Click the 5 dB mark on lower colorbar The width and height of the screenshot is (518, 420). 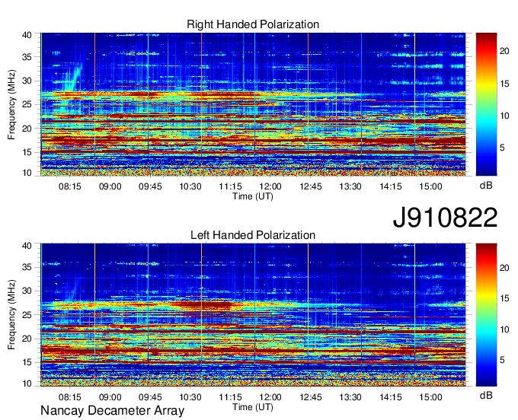[502, 360]
